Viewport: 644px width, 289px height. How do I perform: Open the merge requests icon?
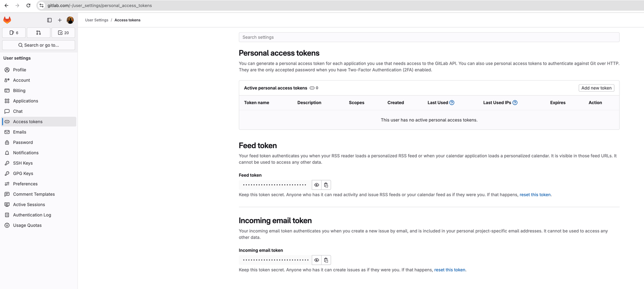(x=38, y=33)
